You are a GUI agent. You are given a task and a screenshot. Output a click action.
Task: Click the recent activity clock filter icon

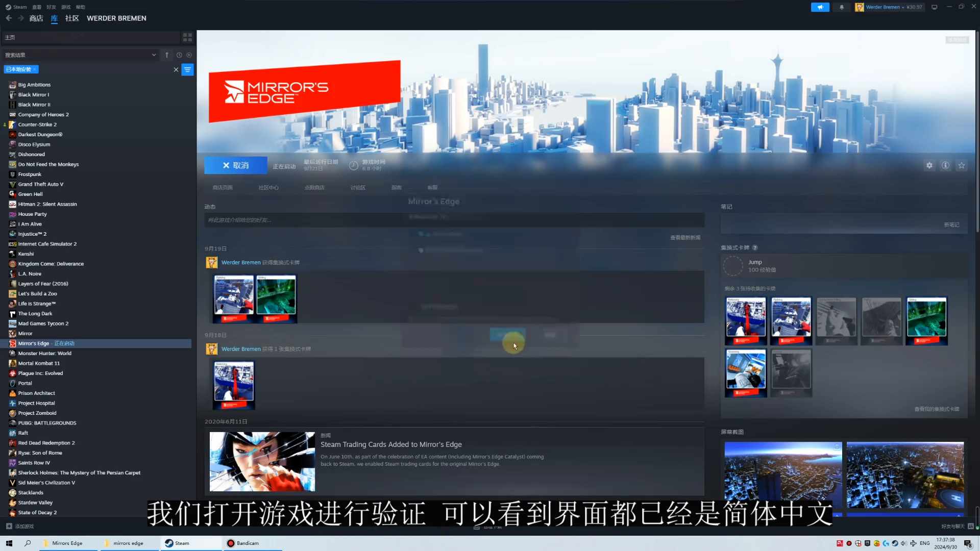(x=179, y=55)
